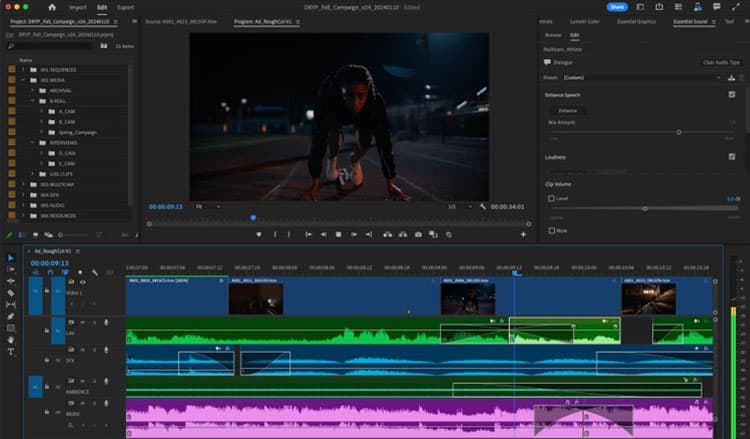Click New Bin folder icon beside search
The height and width of the screenshot is (439, 750).
pyautogui.click(x=104, y=46)
